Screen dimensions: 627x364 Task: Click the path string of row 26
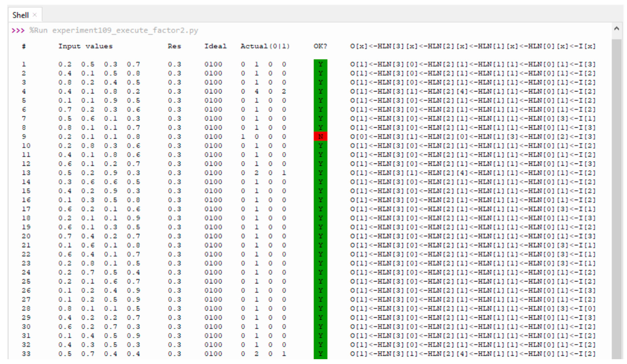473,290
